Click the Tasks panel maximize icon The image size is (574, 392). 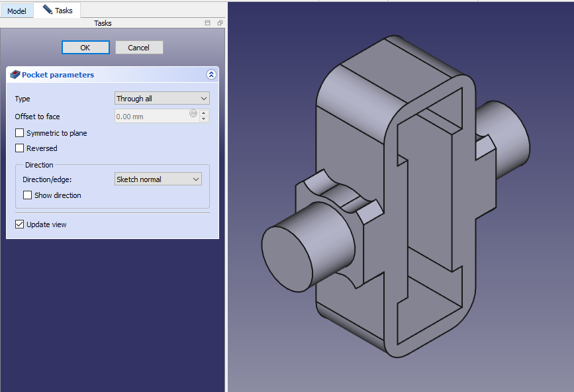tap(207, 23)
